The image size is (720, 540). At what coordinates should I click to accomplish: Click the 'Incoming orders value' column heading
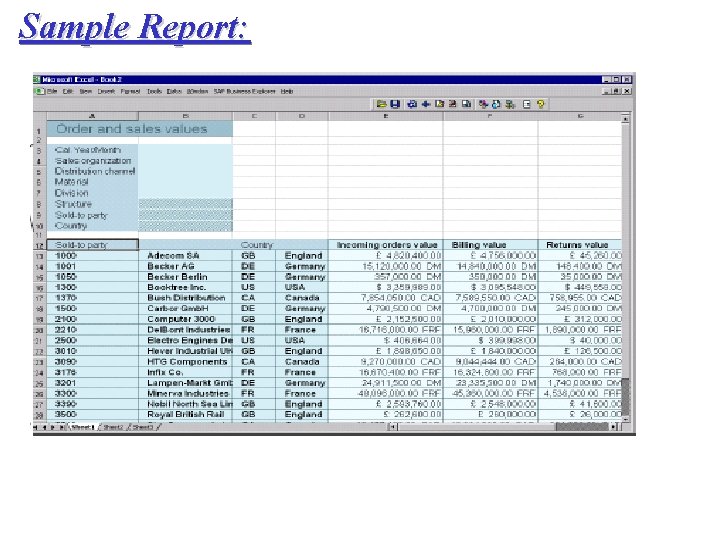387,245
